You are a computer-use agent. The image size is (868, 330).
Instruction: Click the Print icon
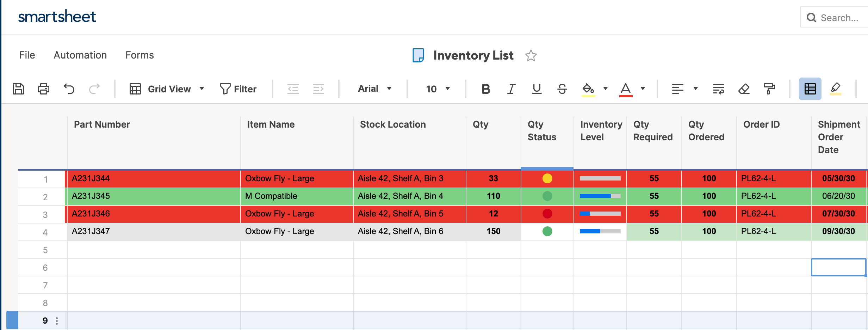(44, 89)
